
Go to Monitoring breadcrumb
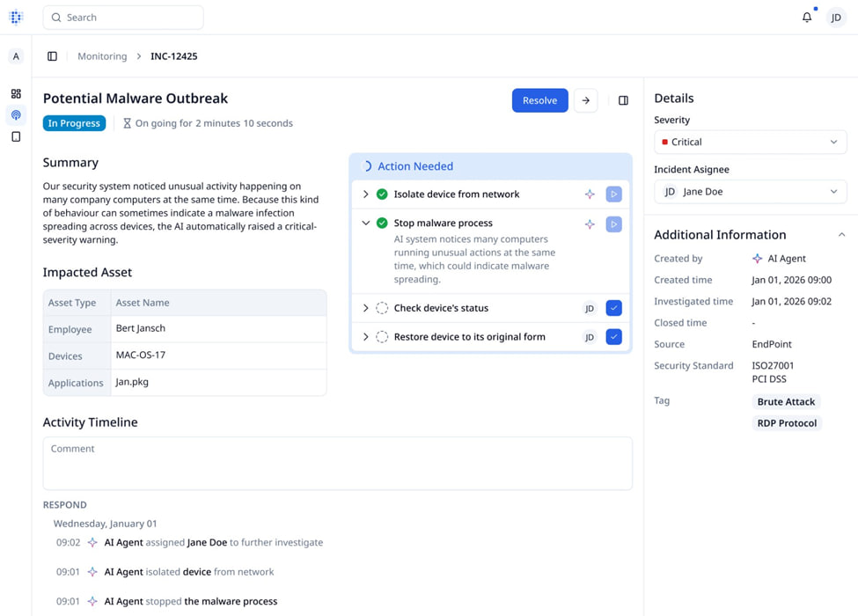pyautogui.click(x=102, y=56)
